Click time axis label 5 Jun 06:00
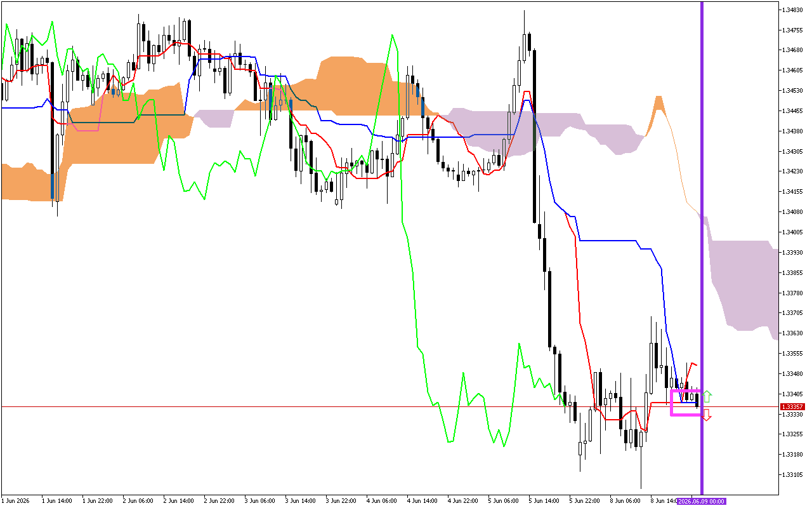The height and width of the screenshot is (508, 812). [504, 501]
